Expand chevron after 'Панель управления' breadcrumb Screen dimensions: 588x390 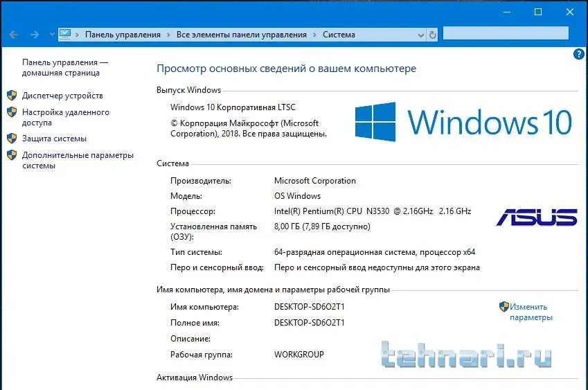tap(168, 35)
